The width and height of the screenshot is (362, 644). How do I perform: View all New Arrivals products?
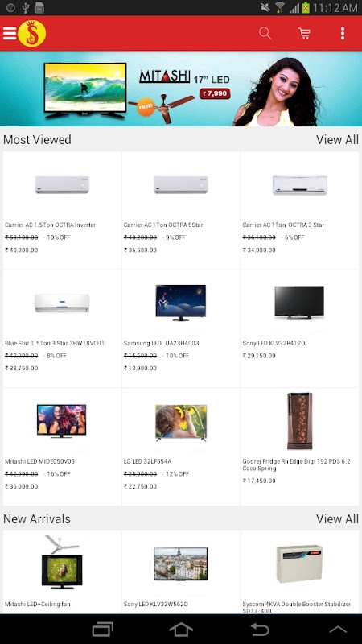coord(337,518)
